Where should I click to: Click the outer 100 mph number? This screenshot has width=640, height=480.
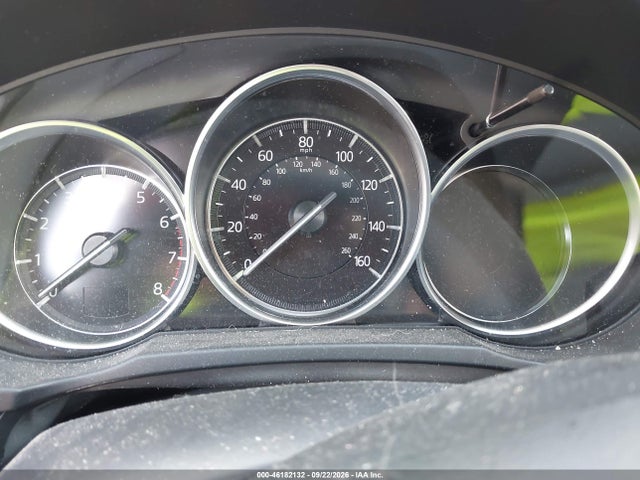click(x=344, y=156)
